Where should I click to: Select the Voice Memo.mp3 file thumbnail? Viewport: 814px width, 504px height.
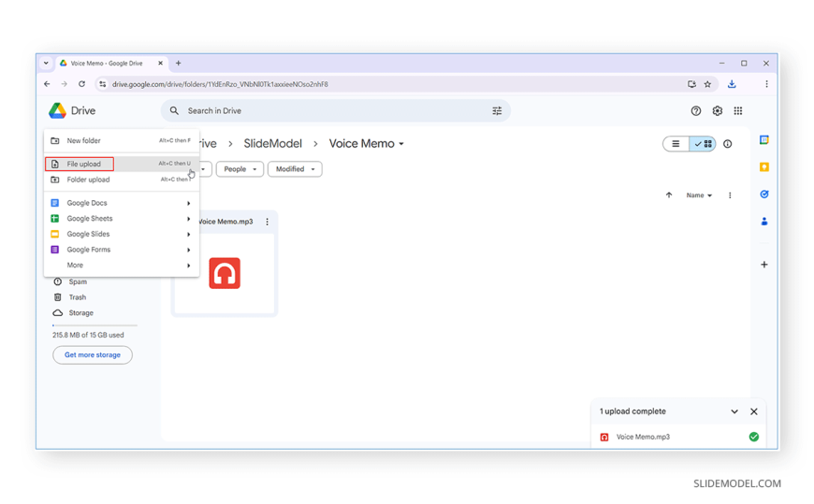[225, 274]
